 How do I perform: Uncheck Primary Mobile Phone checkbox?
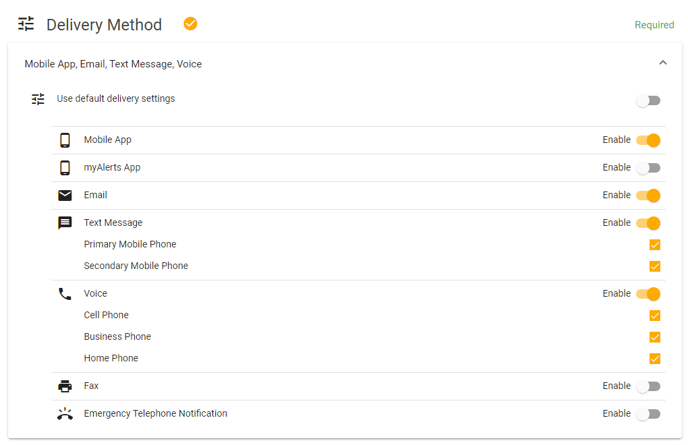(655, 244)
